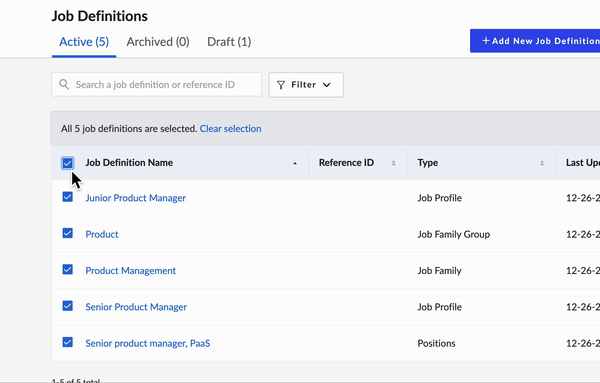The image size is (600, 383).
Task: Click the search magnifier icon
Action: (64, 85)
